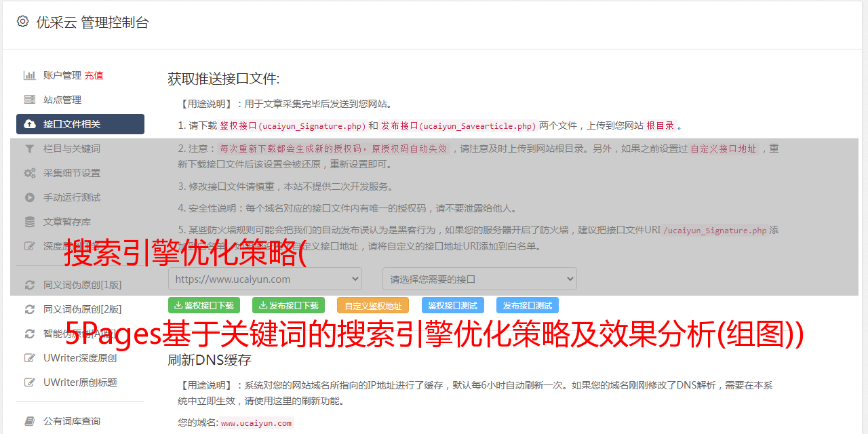Click the book icon for 公有词库查询
The height and width of the screenshot is (434, 868).
[30, 421]
